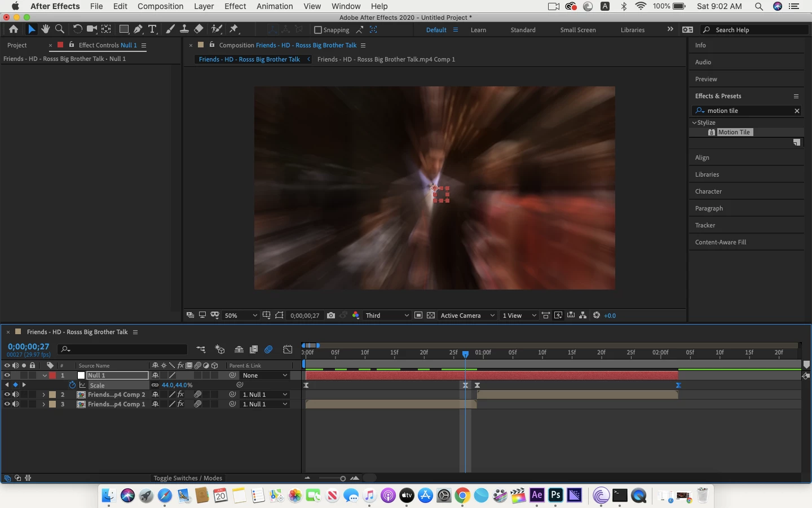Open the Layer menu
812x508 pixels.
(x=204, y=6)
